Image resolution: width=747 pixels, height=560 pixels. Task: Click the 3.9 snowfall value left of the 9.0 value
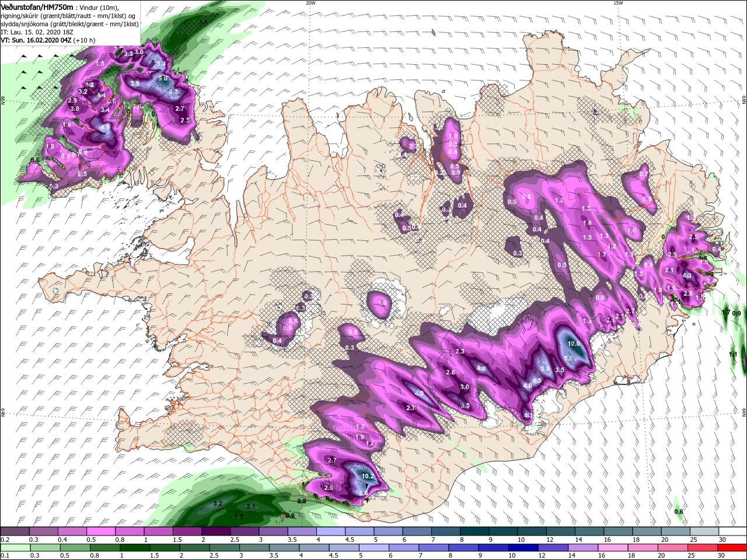134,83
